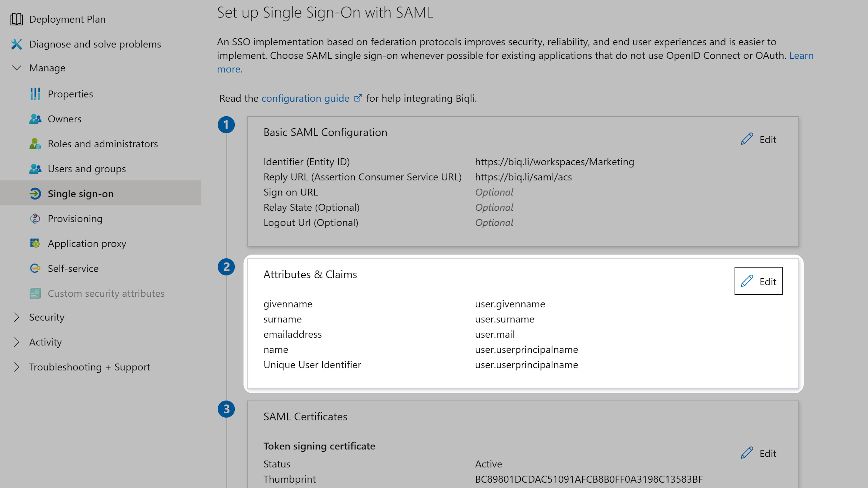The height and width of the screenshot is (488, 868).
Task: Click the Optional value for Logout Url
Action: (x=494, y=222)
